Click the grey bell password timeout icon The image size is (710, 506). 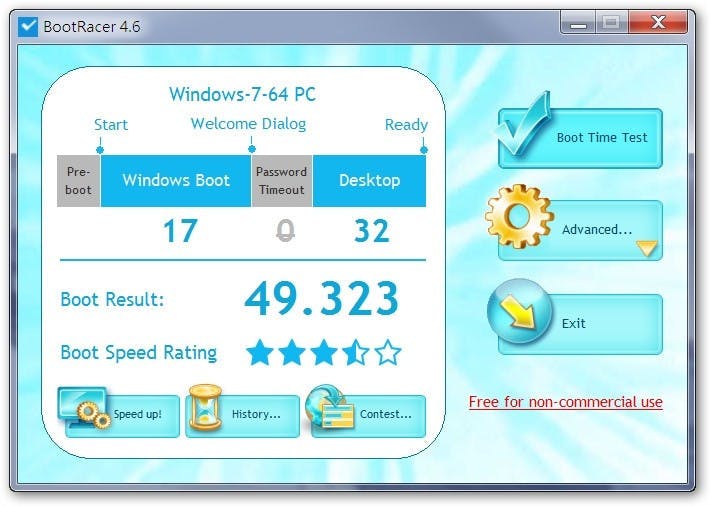click(x=286, y=231)
